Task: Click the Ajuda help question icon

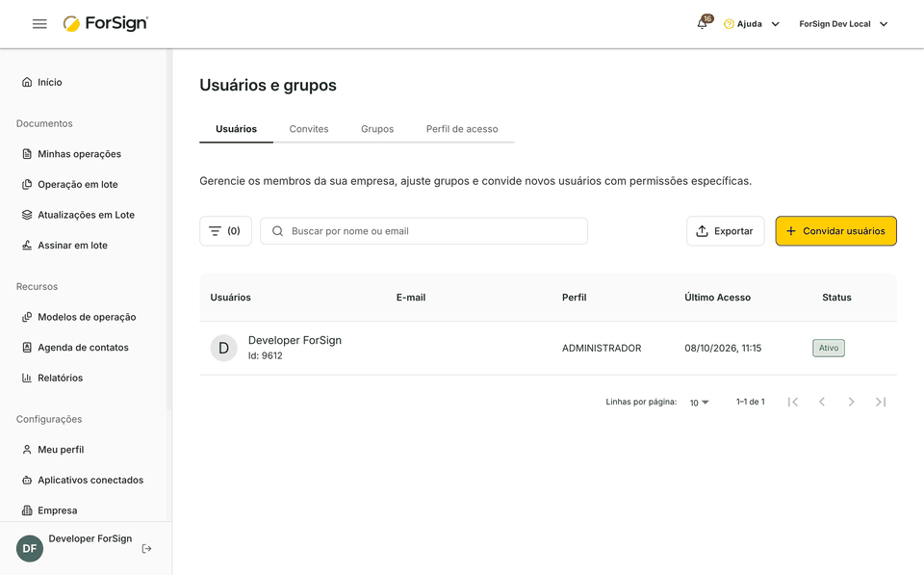Action: (729, 24)
